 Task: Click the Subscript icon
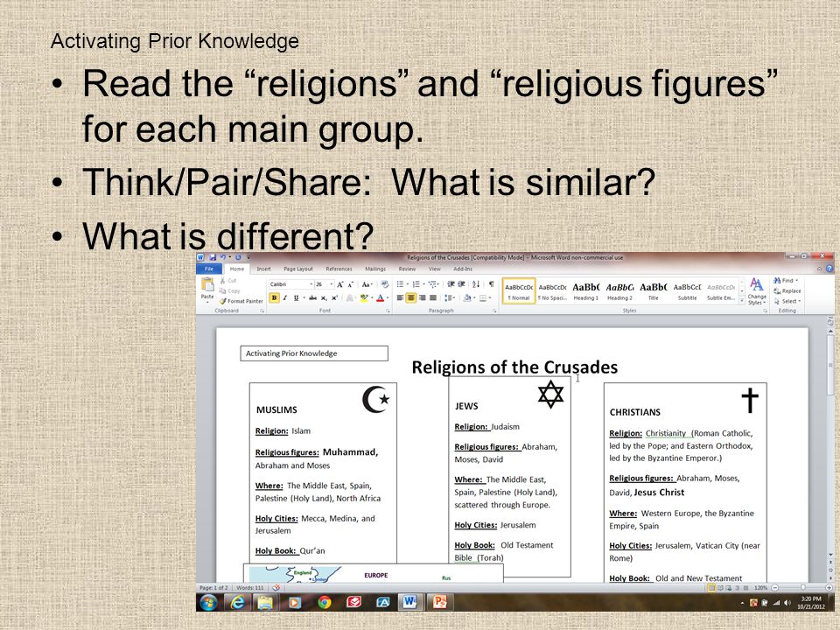[x=324, y=297]
